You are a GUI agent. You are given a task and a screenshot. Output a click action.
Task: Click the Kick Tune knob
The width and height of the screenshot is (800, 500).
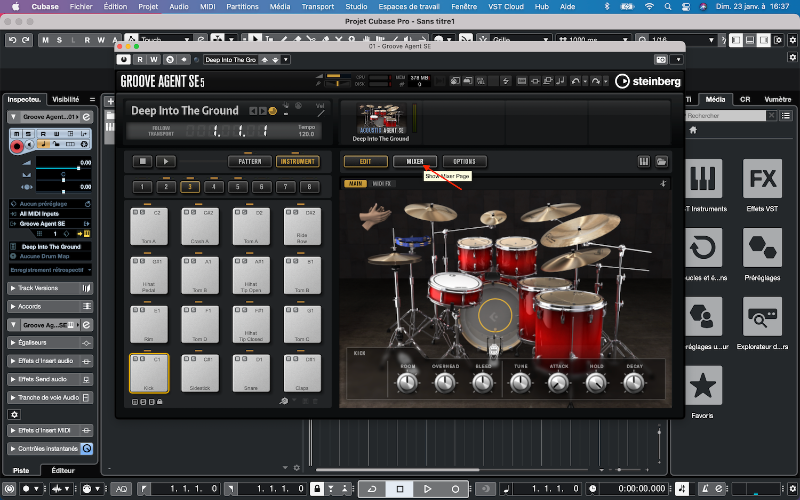[520, 382]
